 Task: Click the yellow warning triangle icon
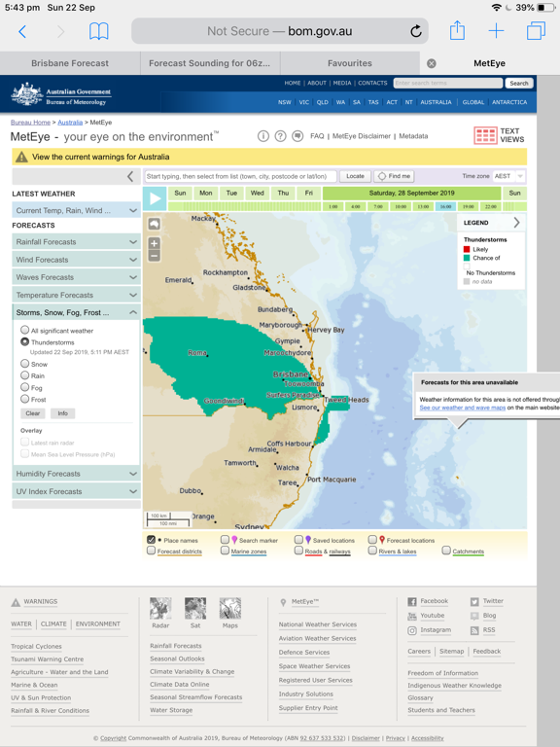(21, 157)
